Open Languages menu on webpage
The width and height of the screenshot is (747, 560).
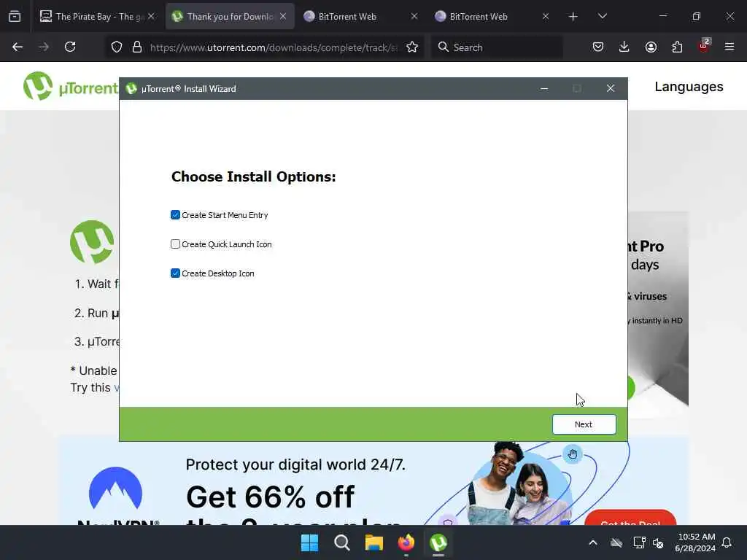tap(689, 87)
